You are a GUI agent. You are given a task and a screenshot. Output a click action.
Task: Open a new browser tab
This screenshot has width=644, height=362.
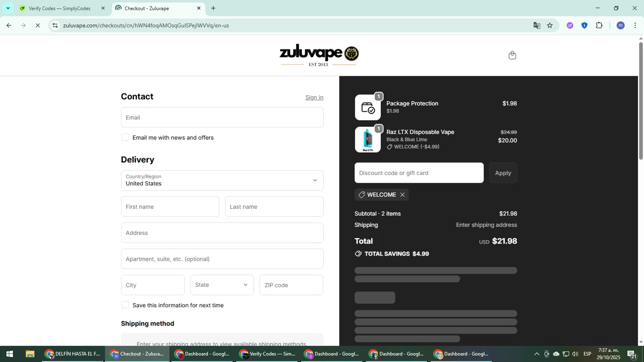[213, 8]
